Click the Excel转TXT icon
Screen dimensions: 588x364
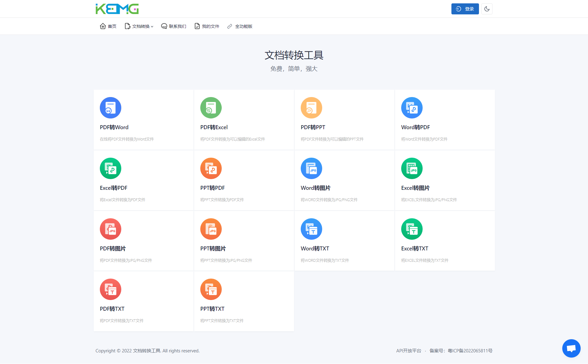412,229
